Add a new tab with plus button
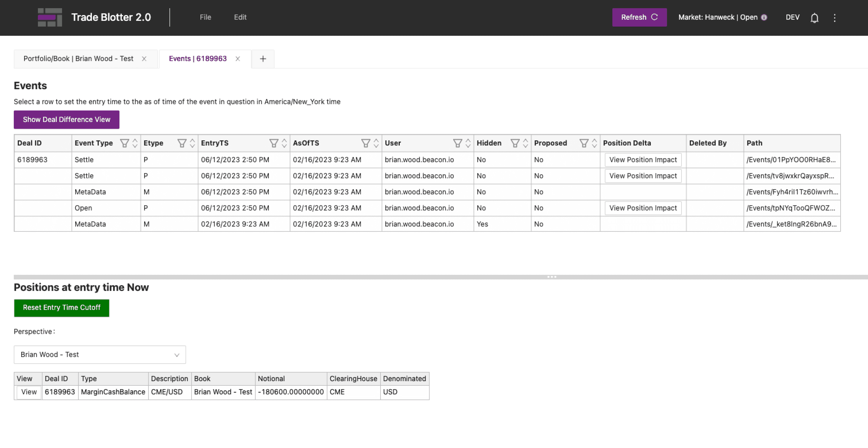Screen dimensions: 868x448 (x=263, y=59)
